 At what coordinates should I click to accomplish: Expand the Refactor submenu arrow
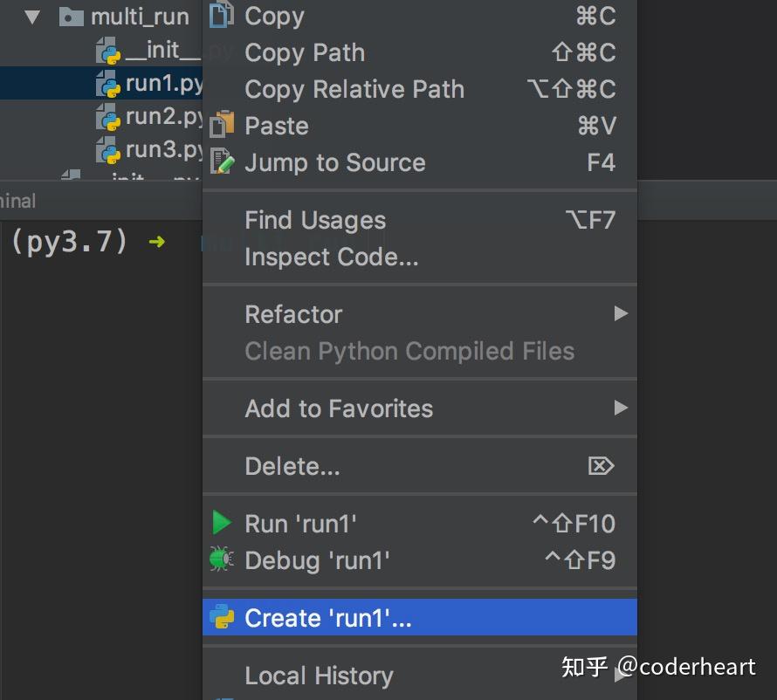coord(620,313)
